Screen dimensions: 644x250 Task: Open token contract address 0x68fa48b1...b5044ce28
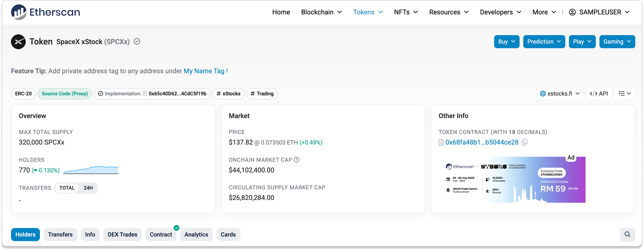click(482, 142)
